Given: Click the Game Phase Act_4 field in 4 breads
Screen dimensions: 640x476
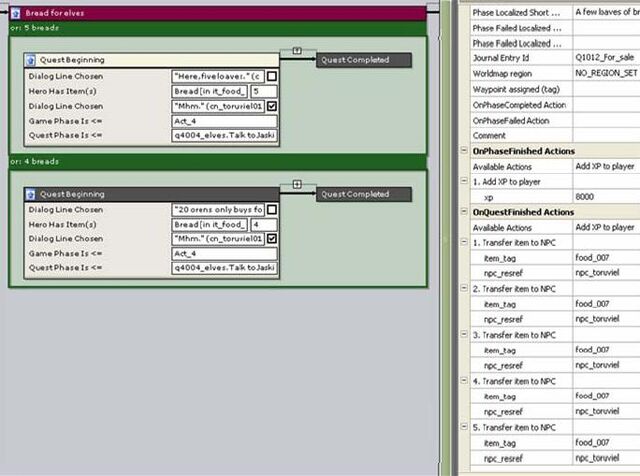Looking at the screenshot, I should pyautogui.click(x=224, y=254).
